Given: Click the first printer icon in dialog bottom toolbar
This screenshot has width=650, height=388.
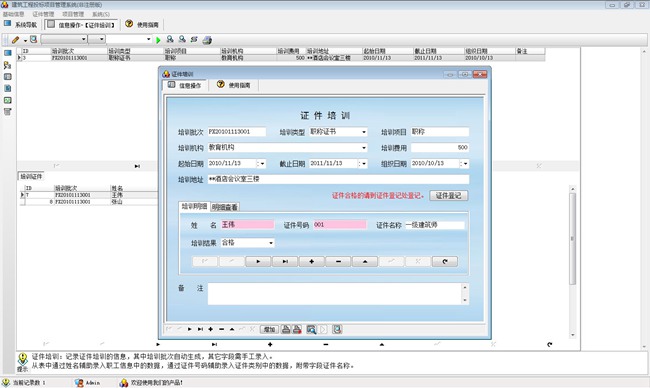Looking at the screenshot, I should pyautogui.click(x=286, y=329).
